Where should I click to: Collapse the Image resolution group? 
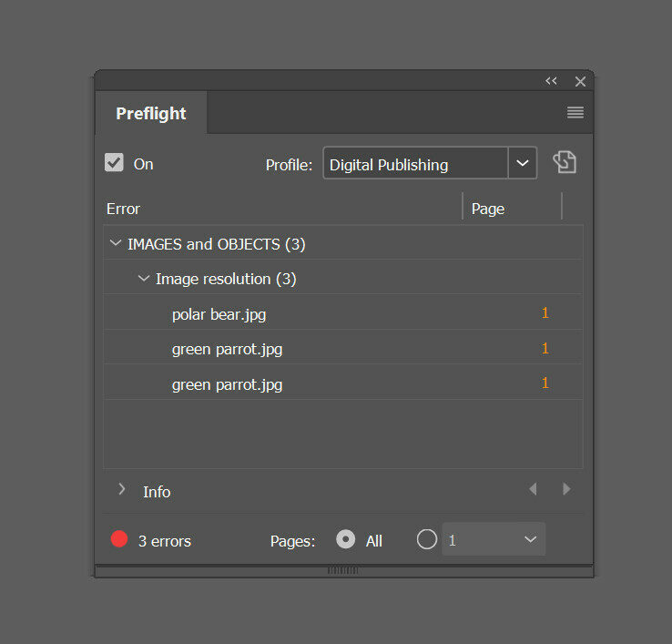[143, 278]
